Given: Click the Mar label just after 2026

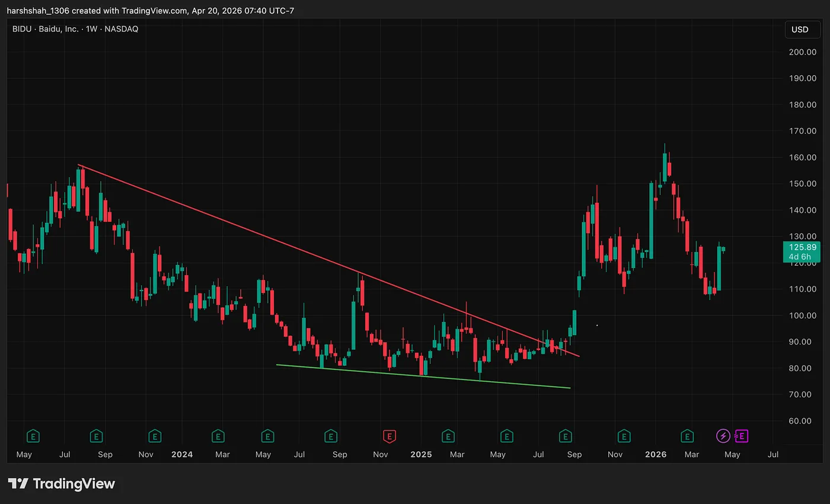Looking at the screenshot, I should [x=691, y=455].
